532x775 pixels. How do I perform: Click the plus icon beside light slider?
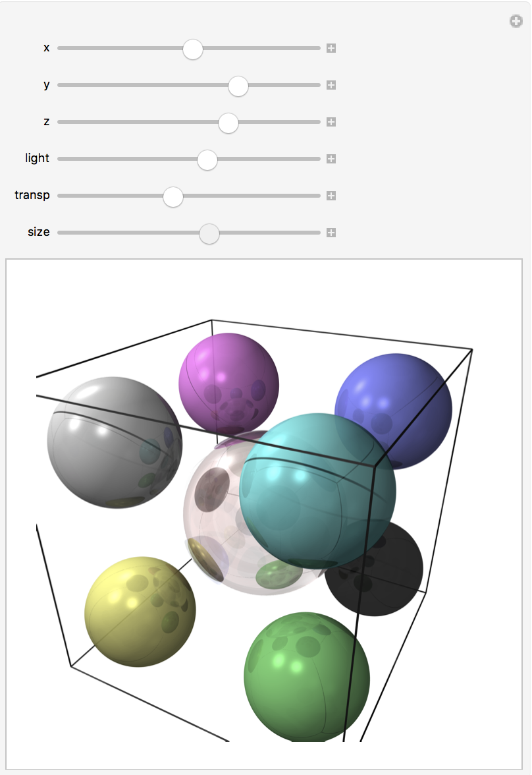pos(331,159)
